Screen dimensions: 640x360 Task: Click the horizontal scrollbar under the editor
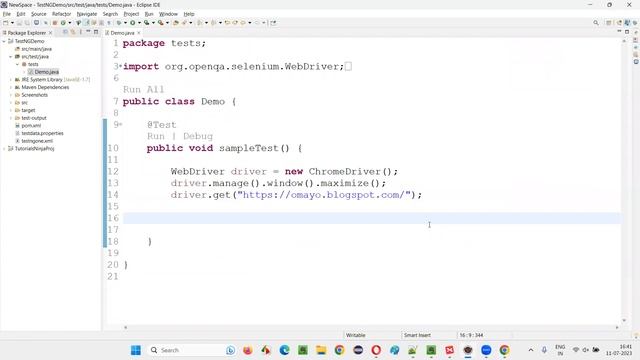coord(371,327)
